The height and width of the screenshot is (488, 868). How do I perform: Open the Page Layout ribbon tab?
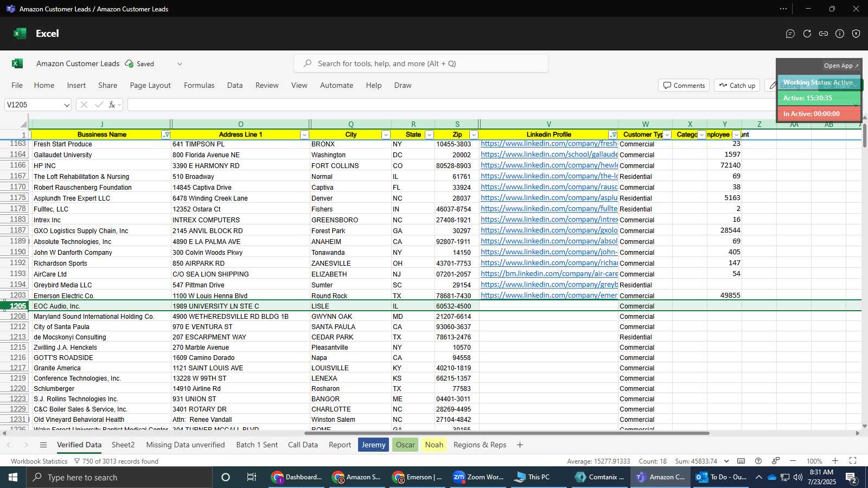click(150, 85)
